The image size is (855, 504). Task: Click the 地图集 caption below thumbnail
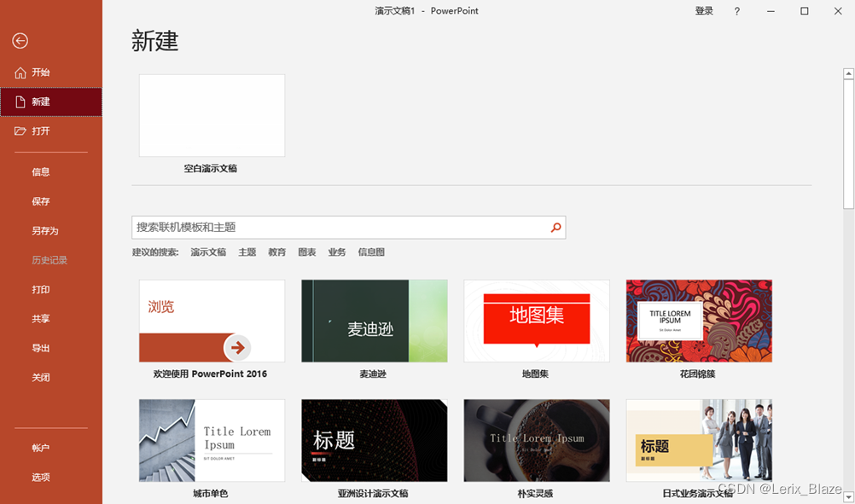pyautogui.click(x=536, y=374)
